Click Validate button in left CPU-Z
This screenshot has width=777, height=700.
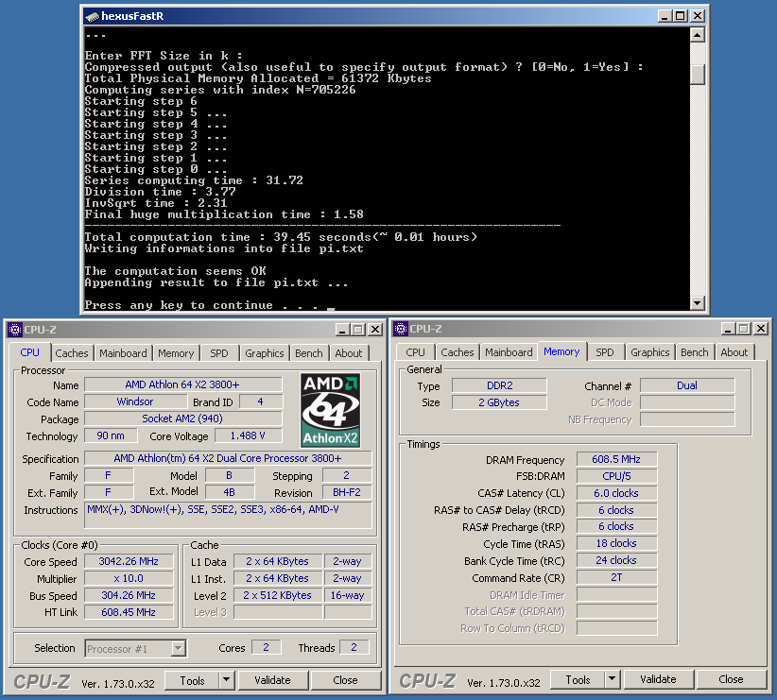273,680
